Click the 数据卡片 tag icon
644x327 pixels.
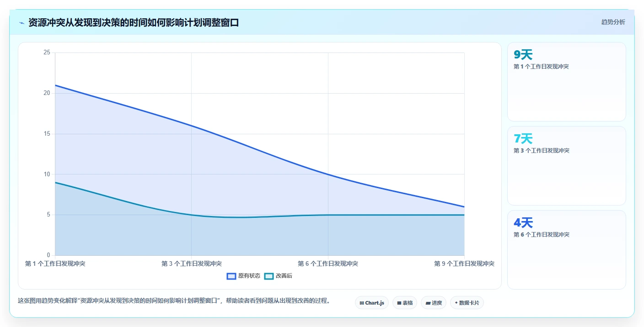[456, 303]
